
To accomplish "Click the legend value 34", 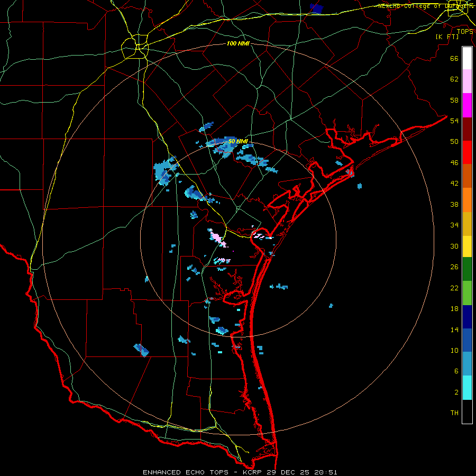I will pos(454,225).
